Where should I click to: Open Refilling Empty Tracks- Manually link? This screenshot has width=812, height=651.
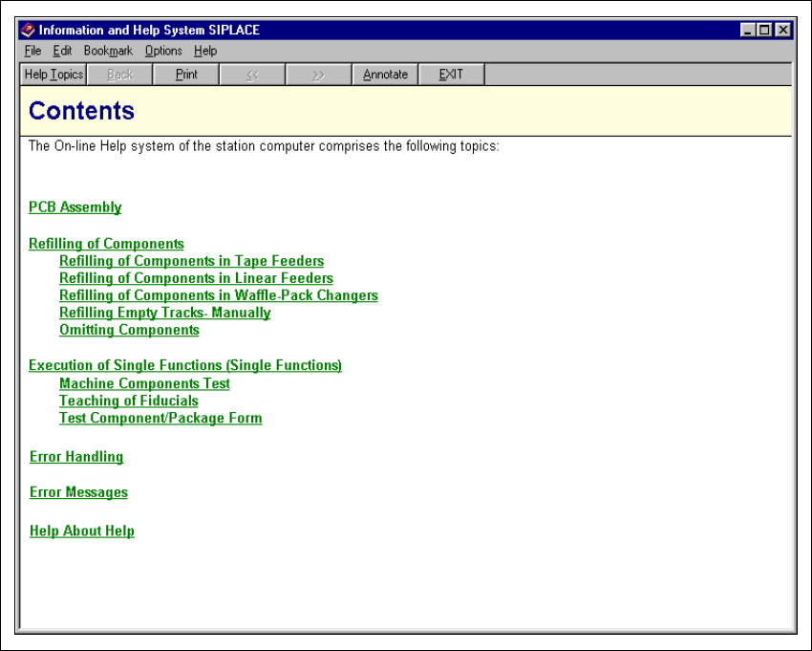(x=164, y=313)
